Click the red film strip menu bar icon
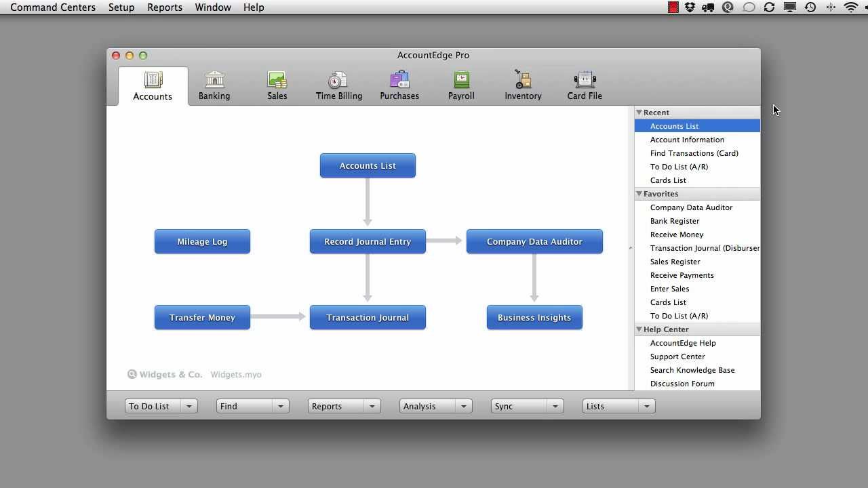 coord(673,7)
